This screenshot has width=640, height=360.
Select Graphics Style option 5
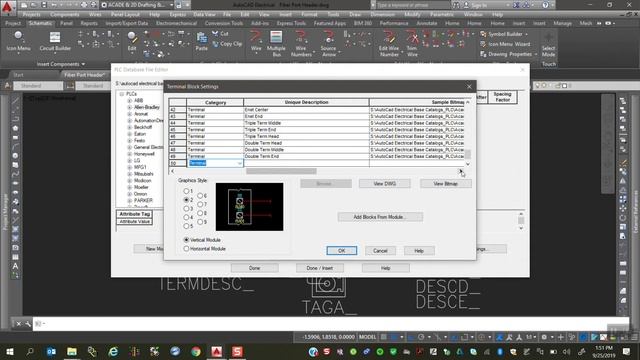(188, 226)
